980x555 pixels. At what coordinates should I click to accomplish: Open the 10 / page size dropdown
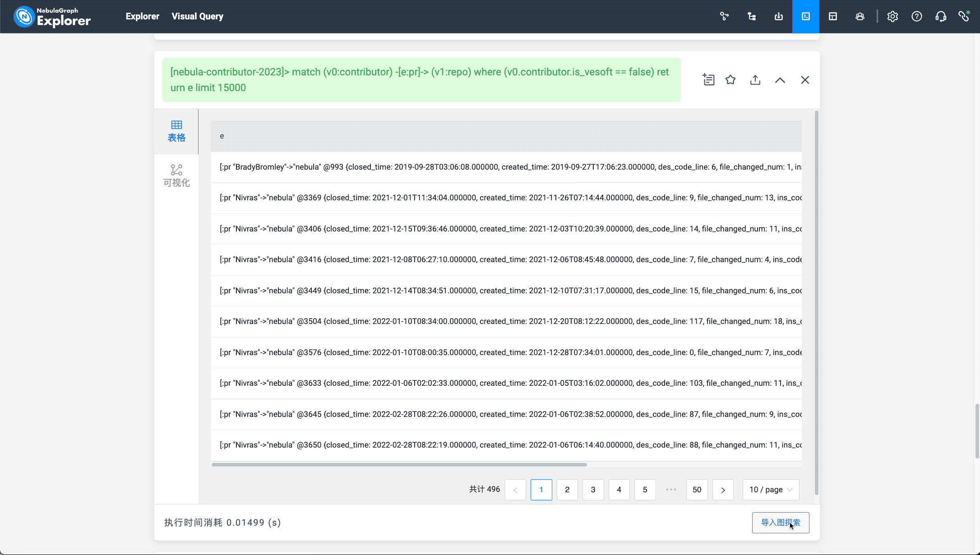[x=771, y=490]
